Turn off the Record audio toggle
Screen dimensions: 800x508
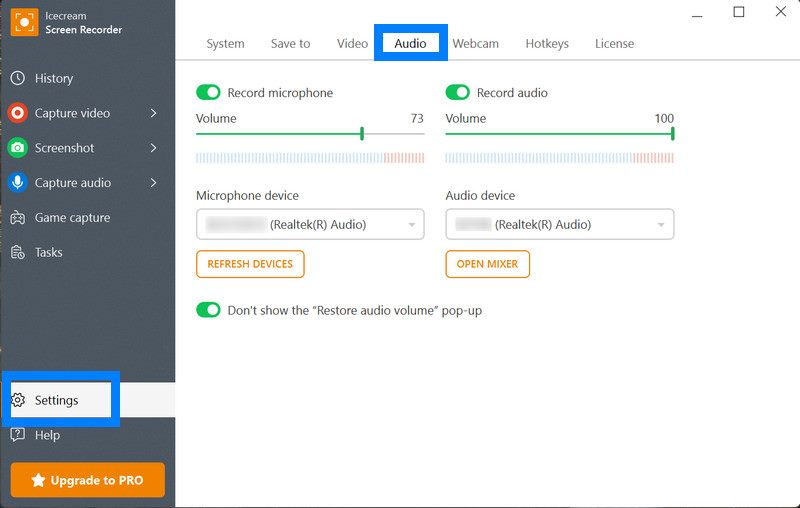click(457, 93)
